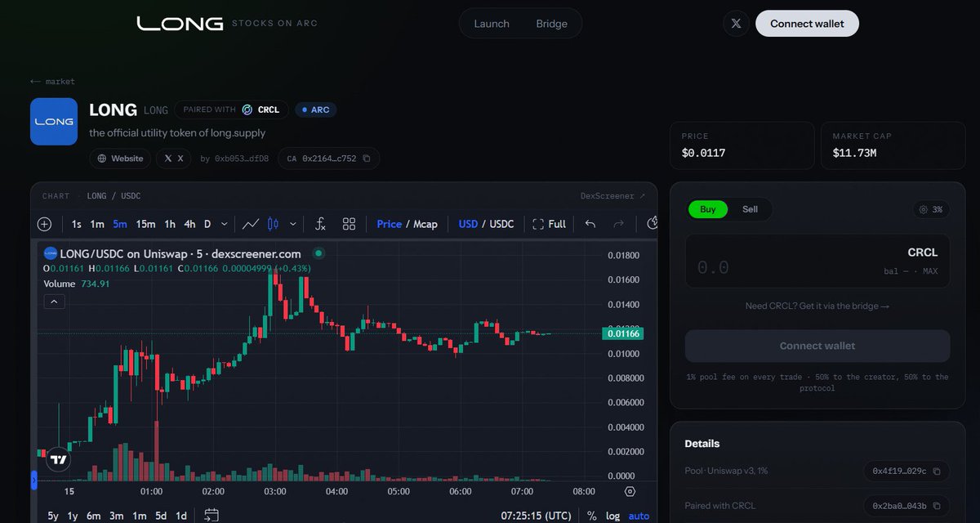Image resolution: width=980 pixels, height=523 pixels.
Task: Toggle percent scale on chart
Action: tap(591, 516)
